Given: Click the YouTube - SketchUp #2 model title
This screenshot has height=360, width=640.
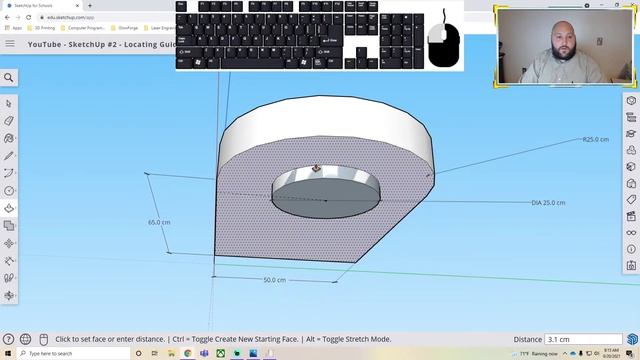Looking at the screenshot, I should pyautogui.click(x=102, y=44).
